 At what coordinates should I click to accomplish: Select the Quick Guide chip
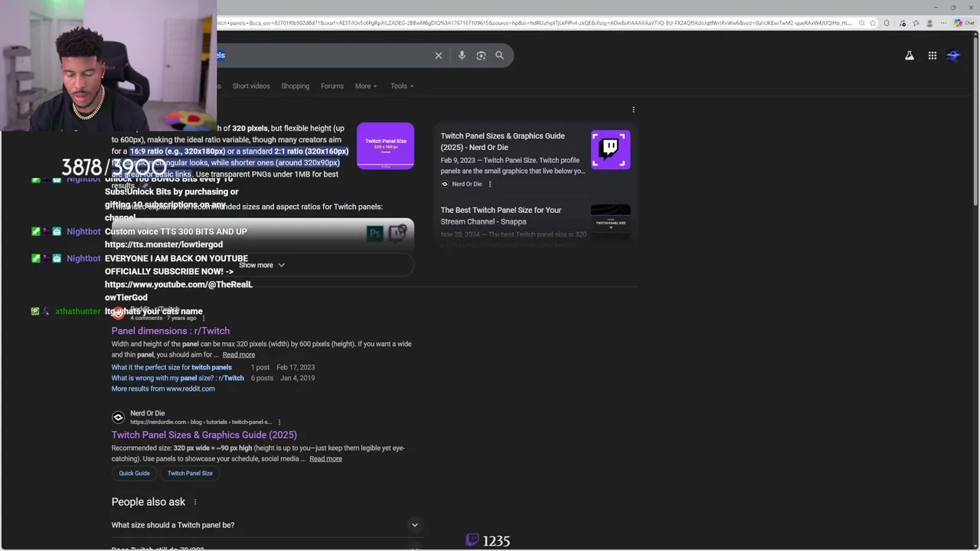click(134, 473)
